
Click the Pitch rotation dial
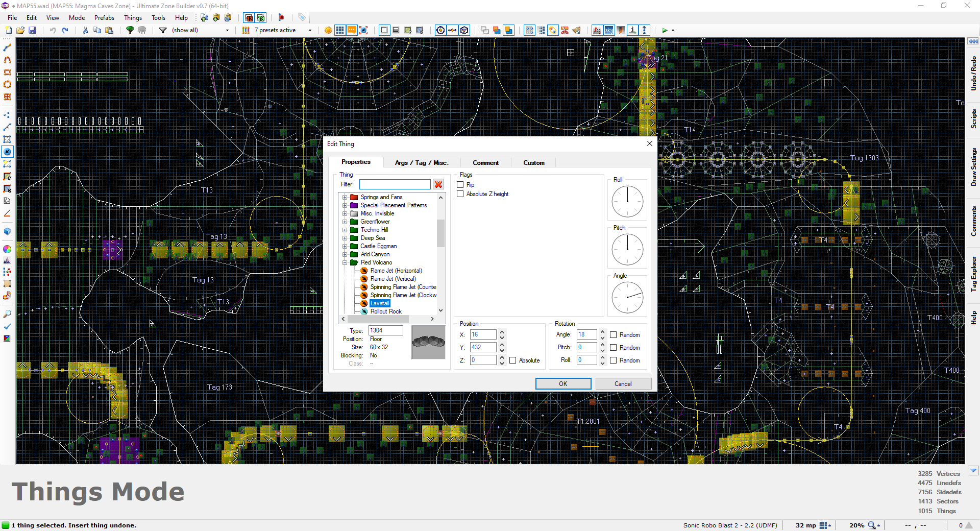(627, 250)
